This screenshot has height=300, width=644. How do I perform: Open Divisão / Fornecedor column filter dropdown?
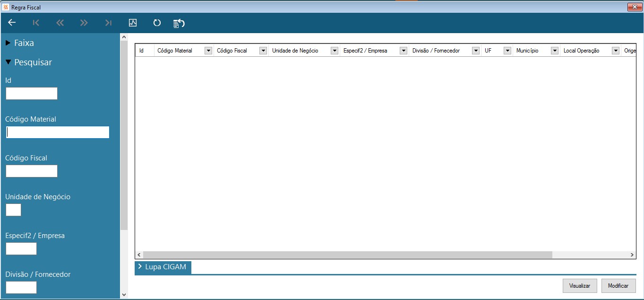476,51
